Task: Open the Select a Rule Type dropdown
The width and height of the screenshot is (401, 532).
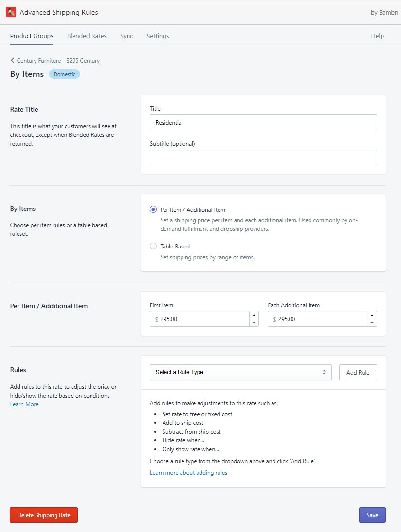Action: point(240,372)
